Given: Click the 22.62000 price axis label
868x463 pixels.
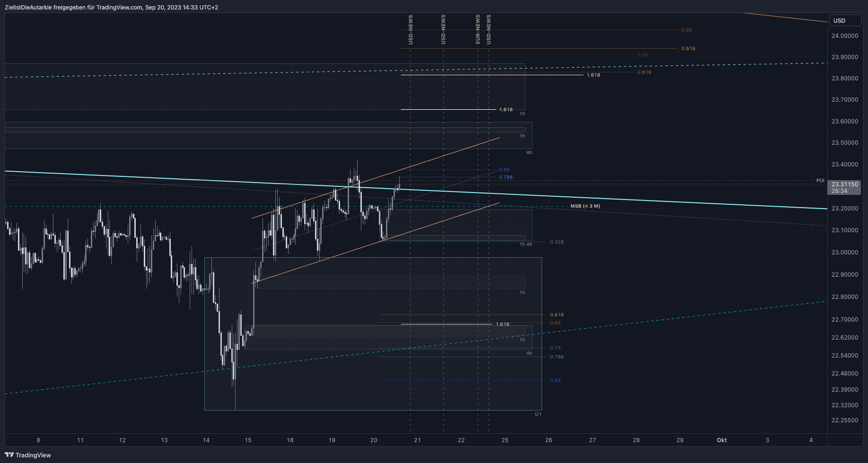Looking at the screenshot, I should pos(845,338).
